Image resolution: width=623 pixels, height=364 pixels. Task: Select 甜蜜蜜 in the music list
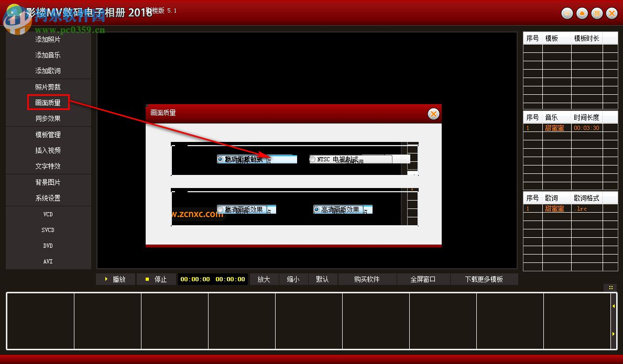(x=555, y=128)
